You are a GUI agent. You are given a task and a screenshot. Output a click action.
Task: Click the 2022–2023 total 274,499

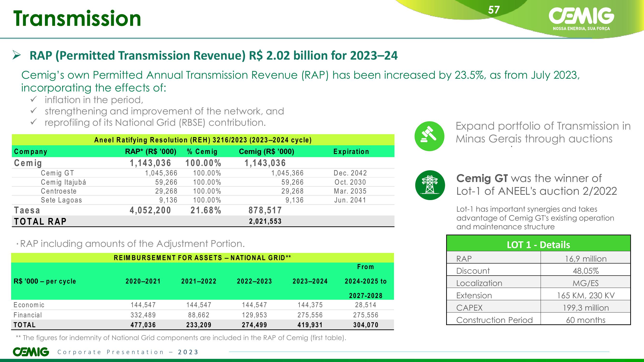pyautogui.click(x=254, y=325)
